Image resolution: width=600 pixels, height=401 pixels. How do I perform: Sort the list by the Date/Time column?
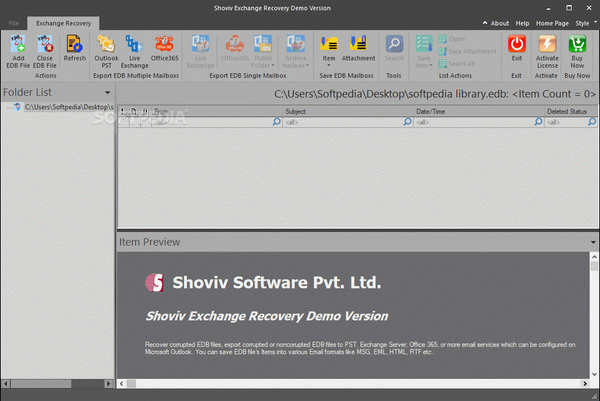pyautogui.click(x=479, y=111)
